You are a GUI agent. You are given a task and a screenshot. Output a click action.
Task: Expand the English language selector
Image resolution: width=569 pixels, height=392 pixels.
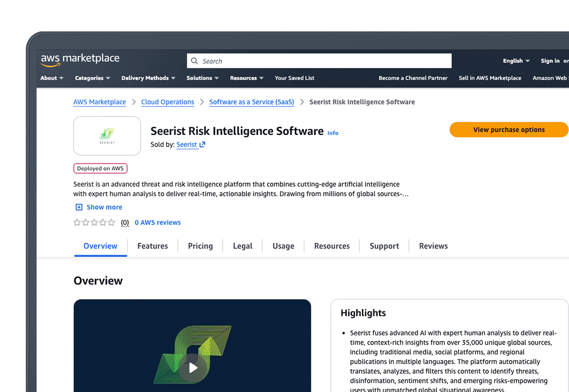pyautogui.click(x=516, y=61)
